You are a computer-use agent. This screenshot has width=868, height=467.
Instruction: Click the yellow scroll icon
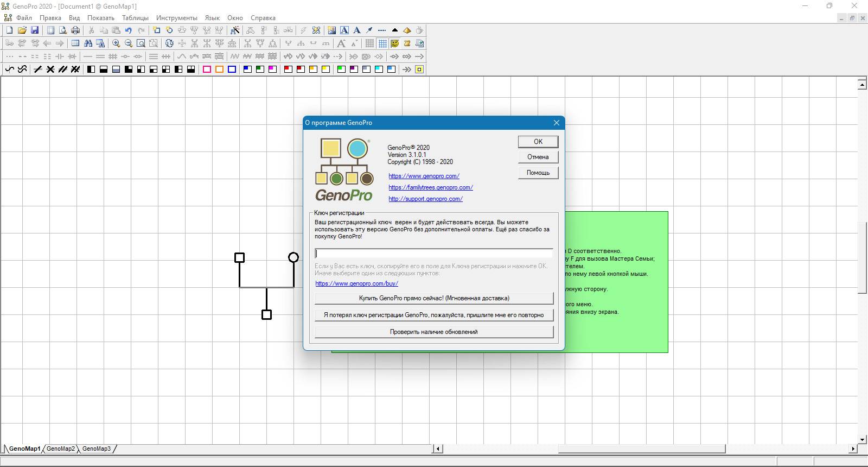pos(407,43)
